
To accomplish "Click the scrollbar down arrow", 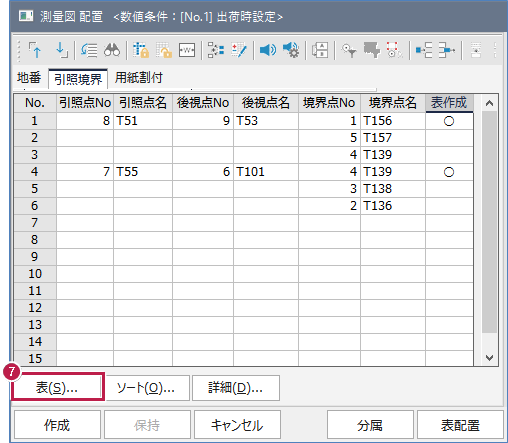I will pyautogui.click(x=489, y=358).
